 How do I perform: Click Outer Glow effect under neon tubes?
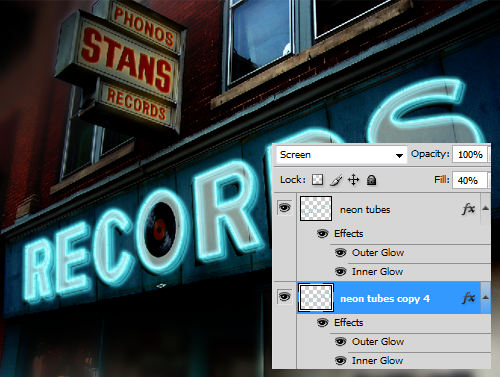click(x=378, y=253)
